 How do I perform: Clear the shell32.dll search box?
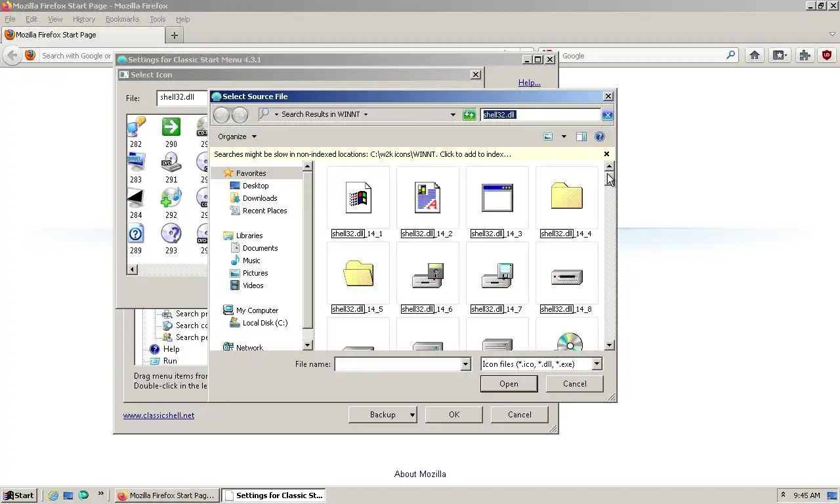pyautogui.click(x=608, y=115)
